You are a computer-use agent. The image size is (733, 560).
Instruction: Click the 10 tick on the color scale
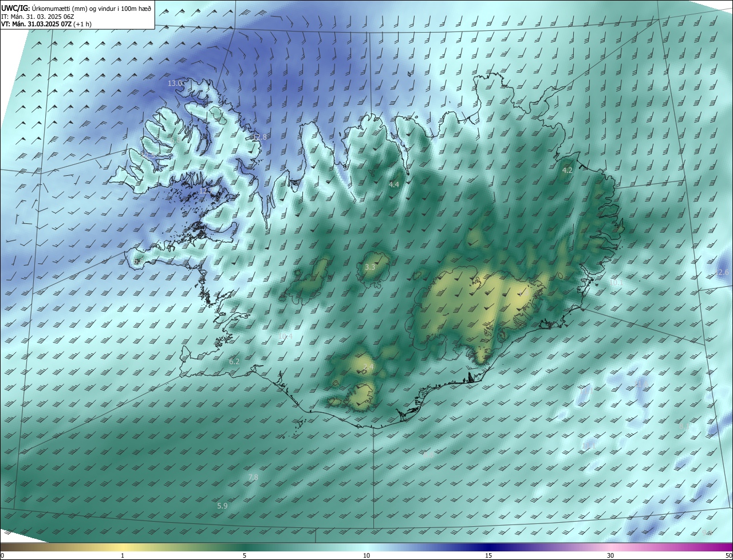click(366, 556)
